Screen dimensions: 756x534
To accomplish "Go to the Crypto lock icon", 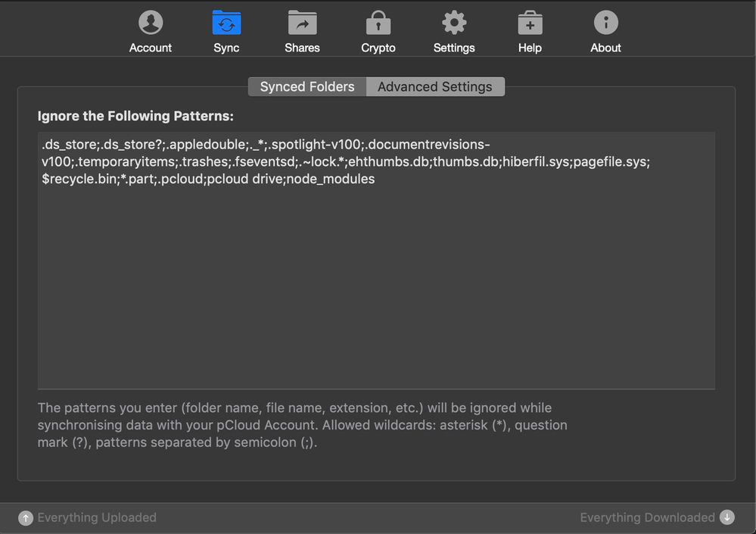I will tap(378, 23).
